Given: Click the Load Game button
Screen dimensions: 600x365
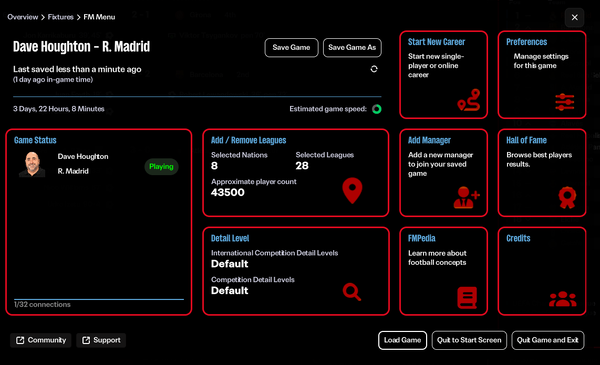Looking at the screenshot, I should 403,340.
